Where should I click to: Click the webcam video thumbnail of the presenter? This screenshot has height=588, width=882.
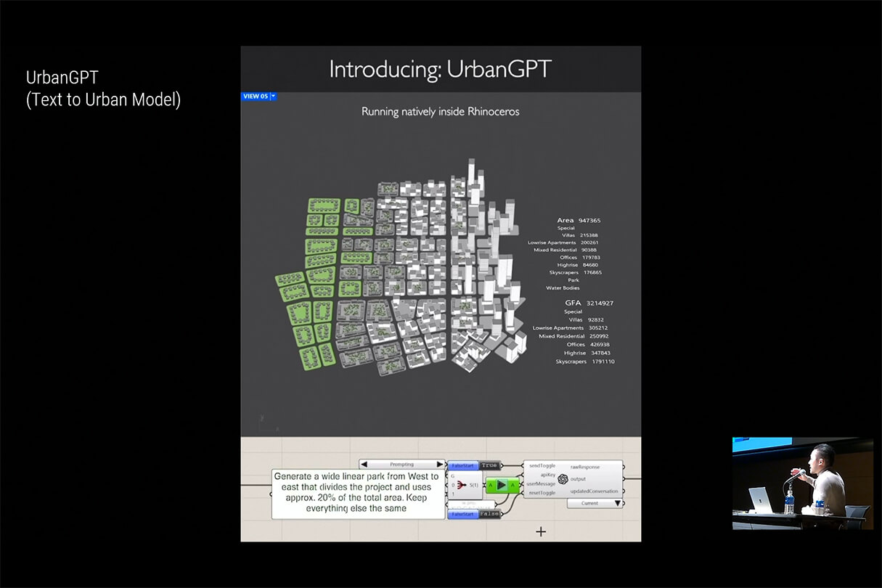click(x=802, y=483)
